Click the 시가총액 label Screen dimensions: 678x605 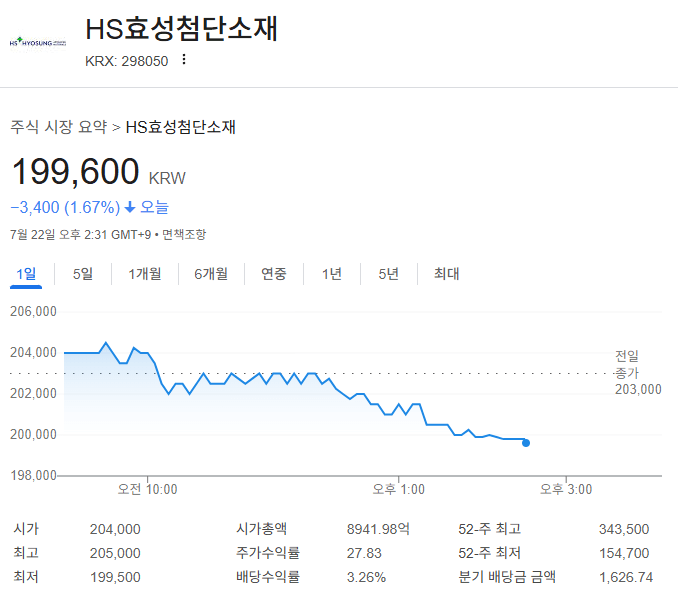coord(262,529)
